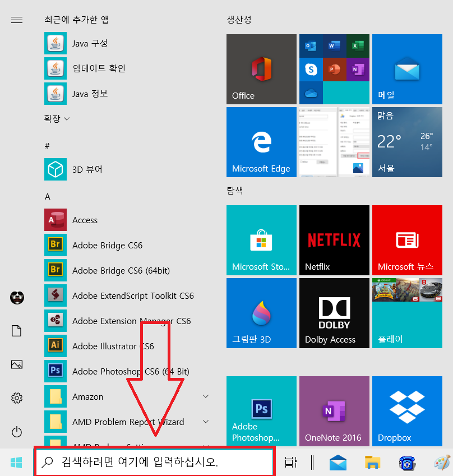Jump to the # letter index

47,146
